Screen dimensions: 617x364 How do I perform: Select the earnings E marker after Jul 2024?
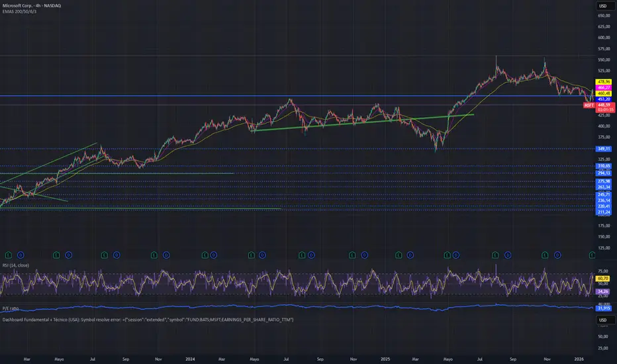tap(302, 255)
